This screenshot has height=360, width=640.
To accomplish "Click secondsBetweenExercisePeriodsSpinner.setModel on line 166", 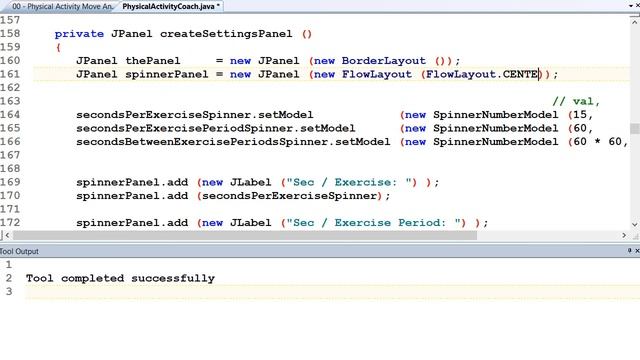I will pyautogui.click(x=233, y=142).
